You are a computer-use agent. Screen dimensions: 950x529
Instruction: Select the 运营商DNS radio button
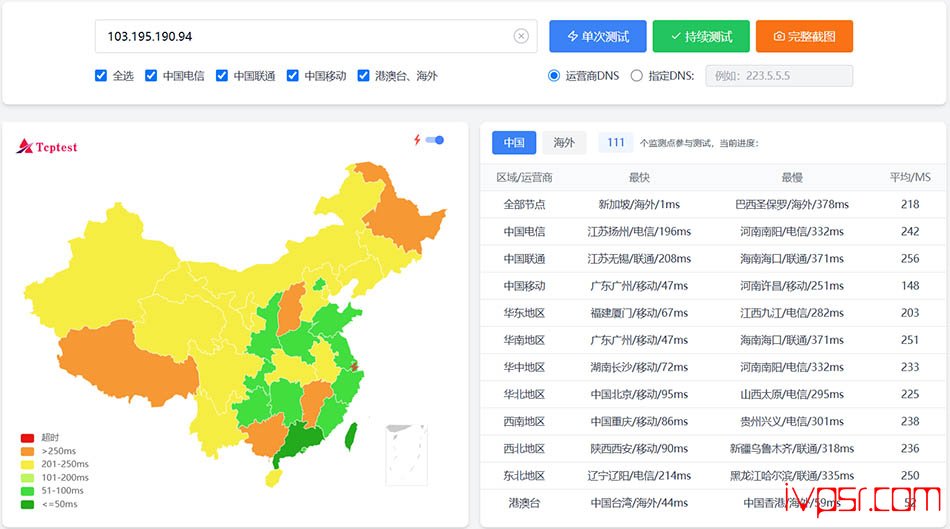tap(554, 76)
